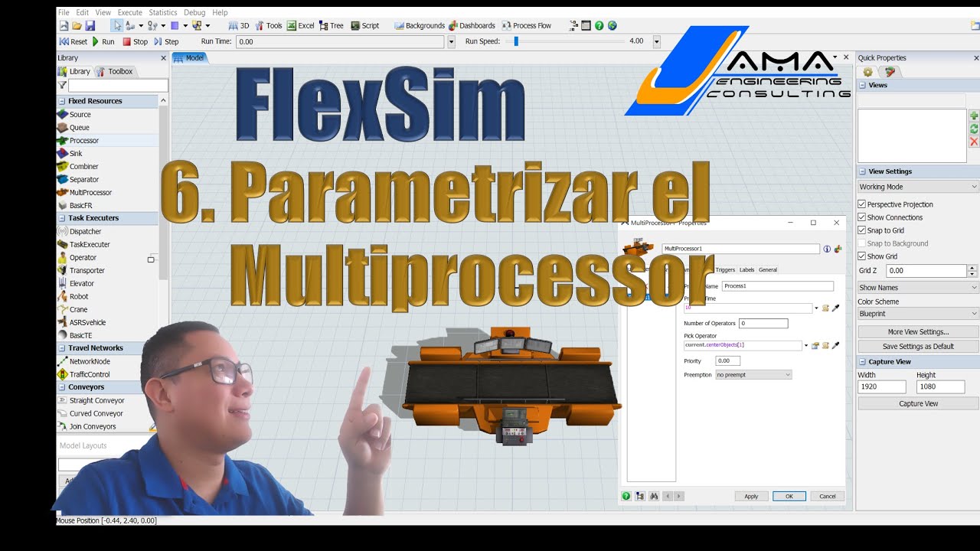Image resolution: width=980 pixels, height=551 pixels.
Task: Delete view with the red X icon
Action: 974,142
